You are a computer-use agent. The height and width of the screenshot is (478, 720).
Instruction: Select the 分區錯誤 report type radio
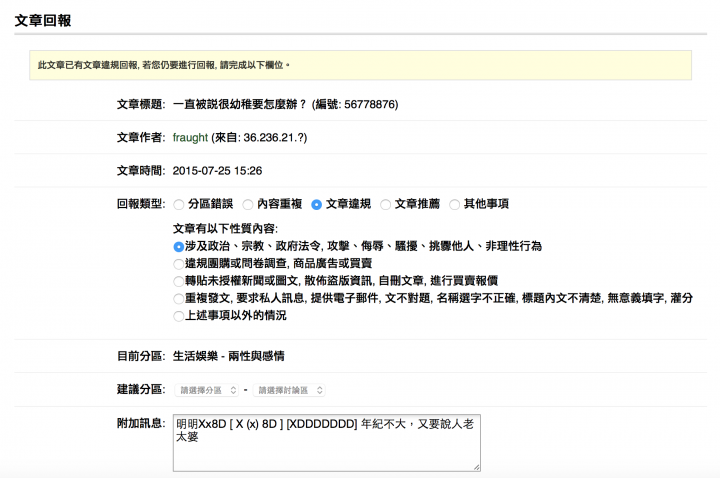(x=179, y=204)
